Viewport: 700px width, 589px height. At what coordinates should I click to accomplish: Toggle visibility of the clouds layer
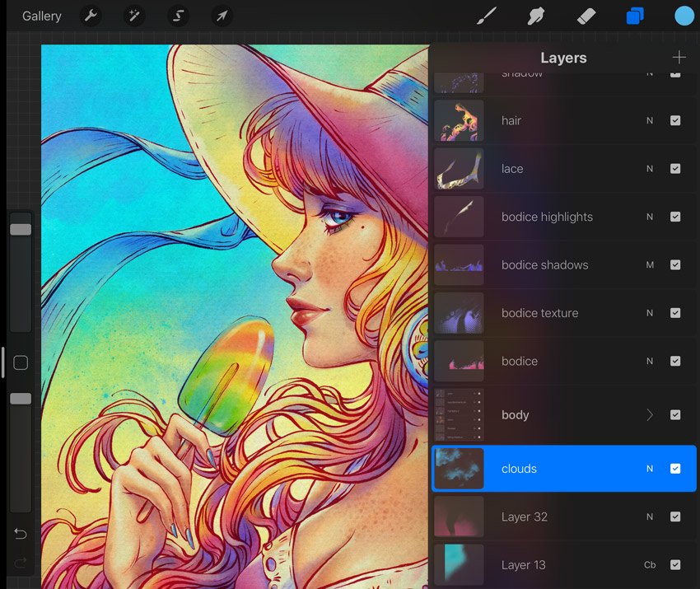(x=675, y=469)
